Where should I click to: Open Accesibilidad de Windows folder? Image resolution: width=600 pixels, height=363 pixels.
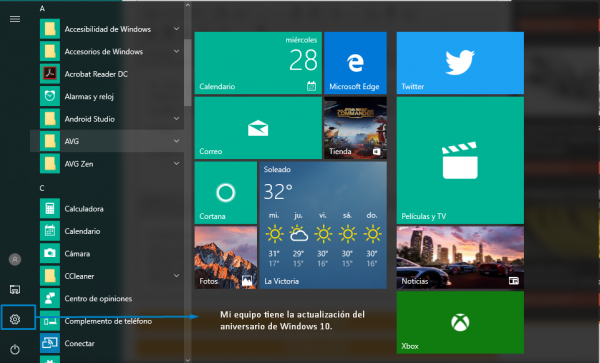click(x=107, y=29)
